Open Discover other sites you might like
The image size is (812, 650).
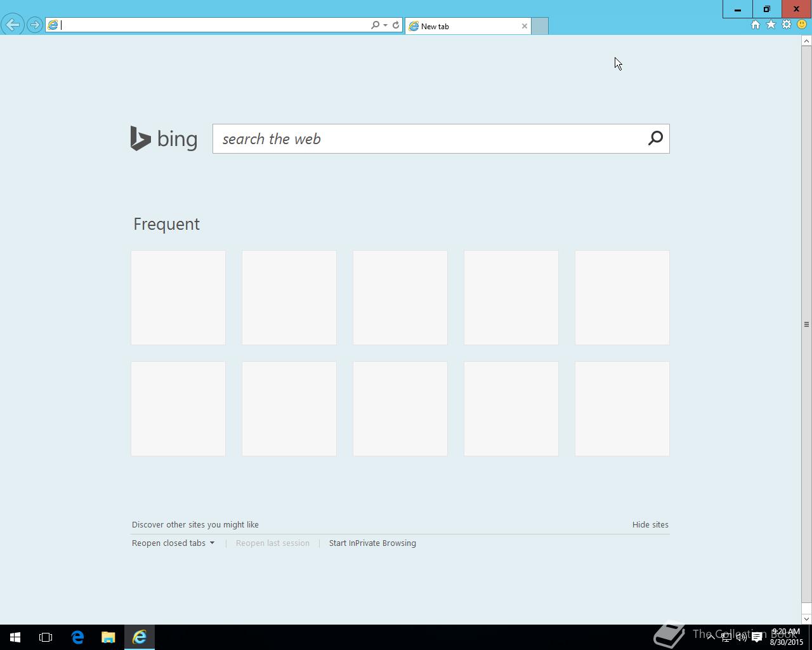pos(195,524)
